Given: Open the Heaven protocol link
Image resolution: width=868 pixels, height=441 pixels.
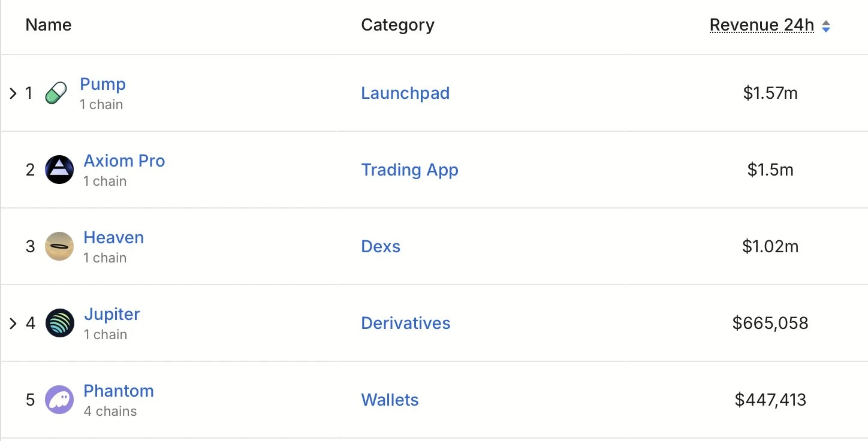Looking at the screenshot, I should 113,238.
